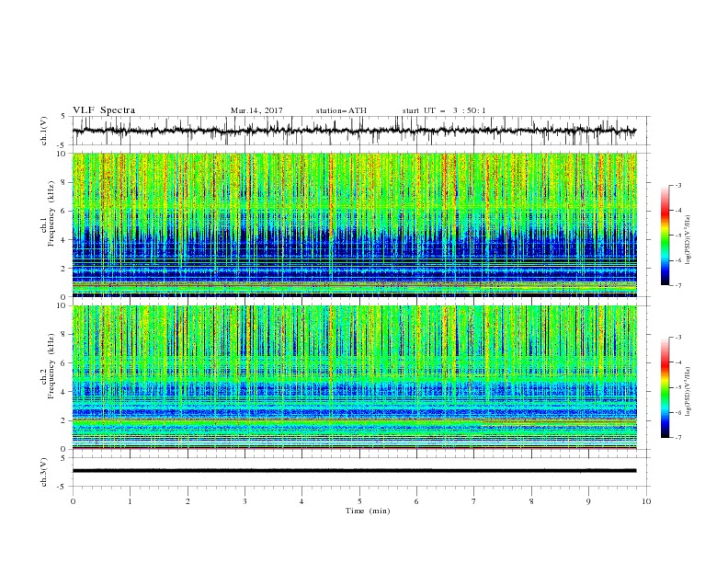Viewport: 728px width, 563px height.
Task: Click the time axis tick label "4"
Action: [301, 501]
